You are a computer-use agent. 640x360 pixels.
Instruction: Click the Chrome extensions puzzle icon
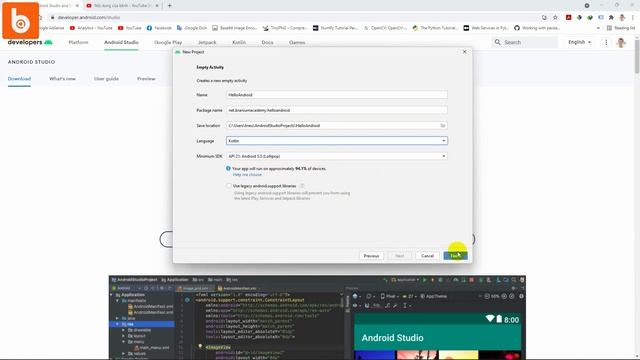[611, 18]
